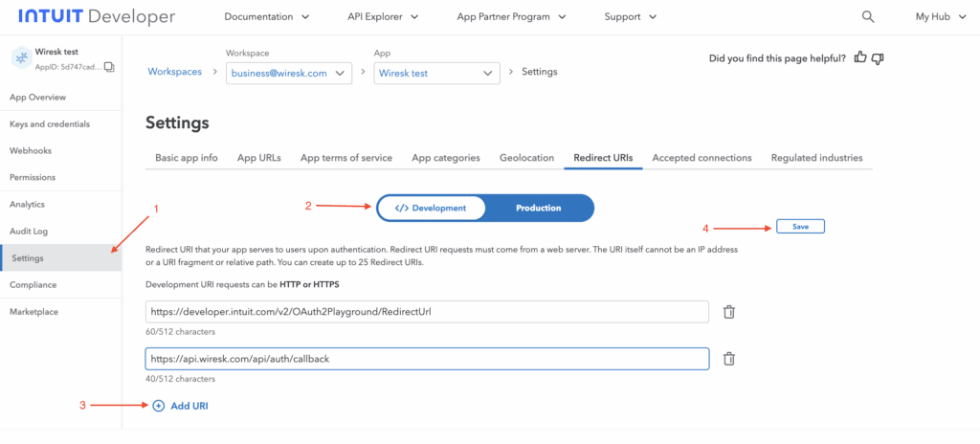Open the business@wiresk.com workspace dropdown
The image size is (980, 444).
pos(289,73)
